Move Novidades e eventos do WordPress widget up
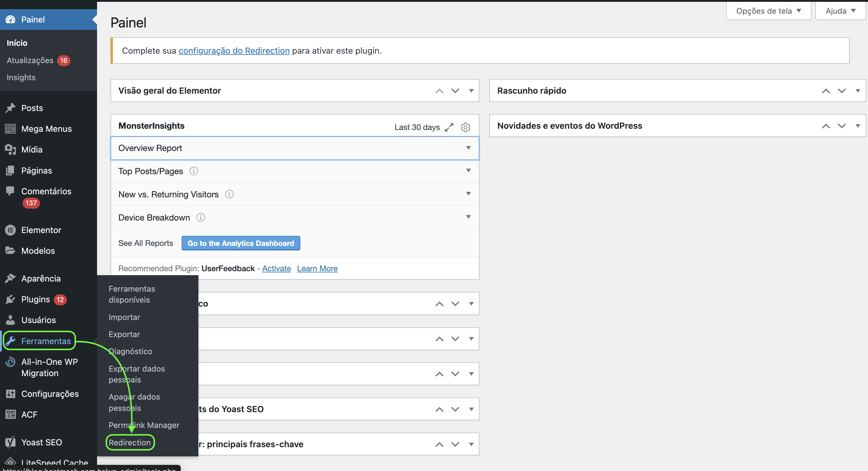Screen dimensions: 868x471 826,126
